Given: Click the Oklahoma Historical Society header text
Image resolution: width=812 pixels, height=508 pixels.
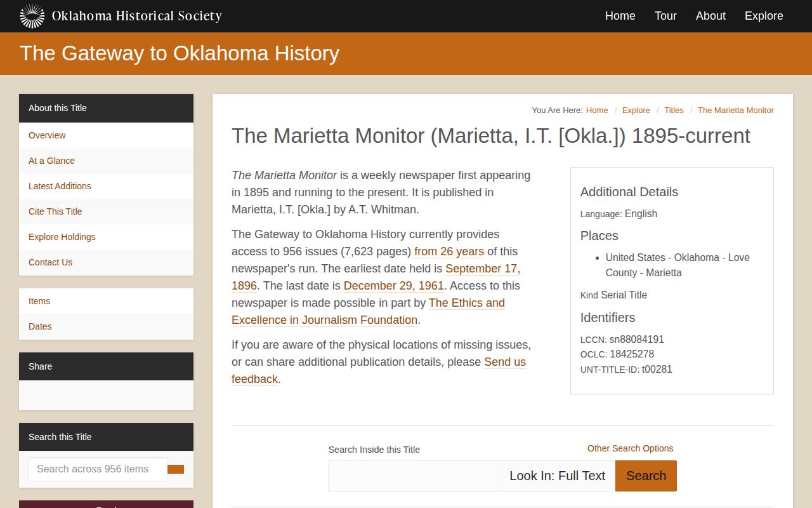Looking at the screenshot, I should [x=137, y=16].
